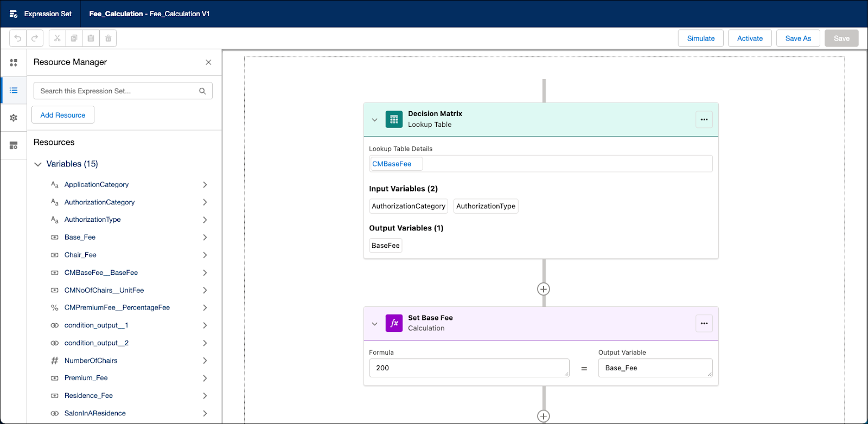Screen dimensions: 868x424
Task: Open the settings gear sidebar icon
Action: [14, 118]
